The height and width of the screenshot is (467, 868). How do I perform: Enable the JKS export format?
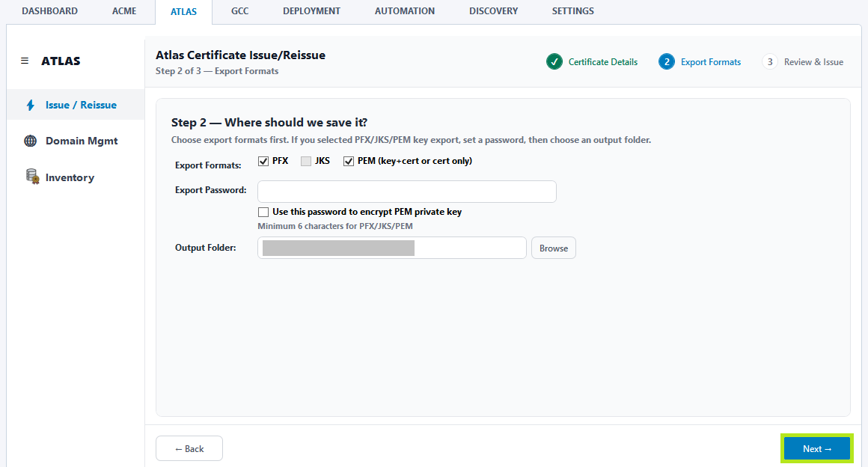(x=306, y=161)
